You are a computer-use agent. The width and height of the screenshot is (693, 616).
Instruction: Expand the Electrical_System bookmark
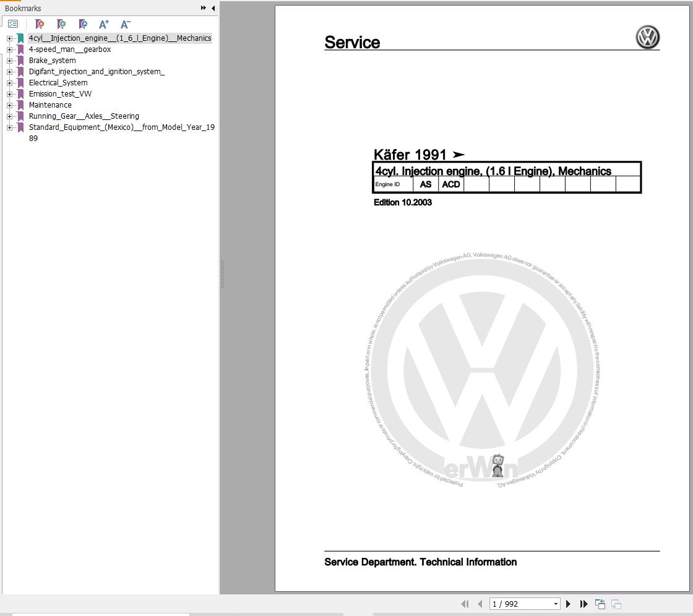click(9, 83)
